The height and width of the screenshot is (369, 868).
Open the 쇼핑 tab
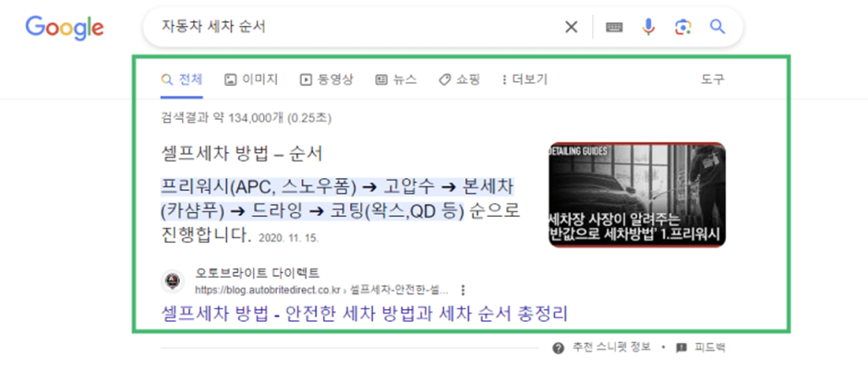(459, 79)
